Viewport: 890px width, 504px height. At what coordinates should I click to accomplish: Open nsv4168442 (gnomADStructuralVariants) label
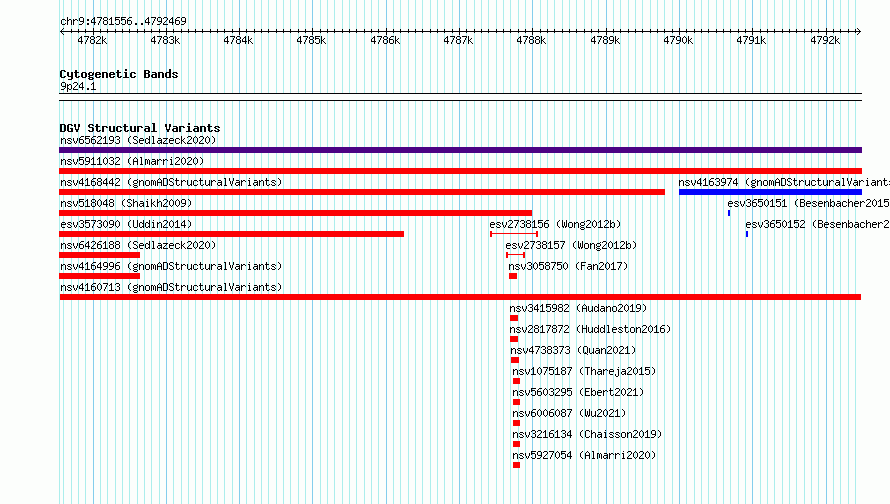click(x=171, y=182)
